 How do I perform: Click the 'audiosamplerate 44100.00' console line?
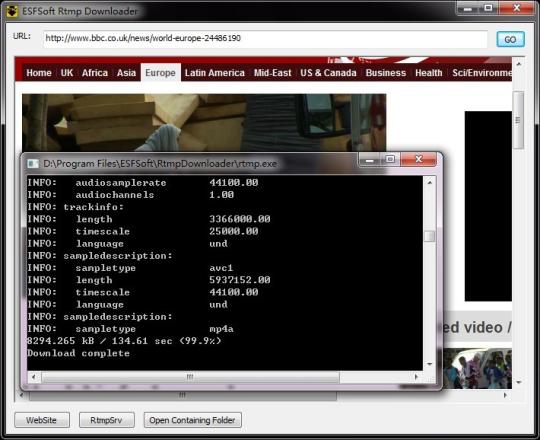(143, 182)
